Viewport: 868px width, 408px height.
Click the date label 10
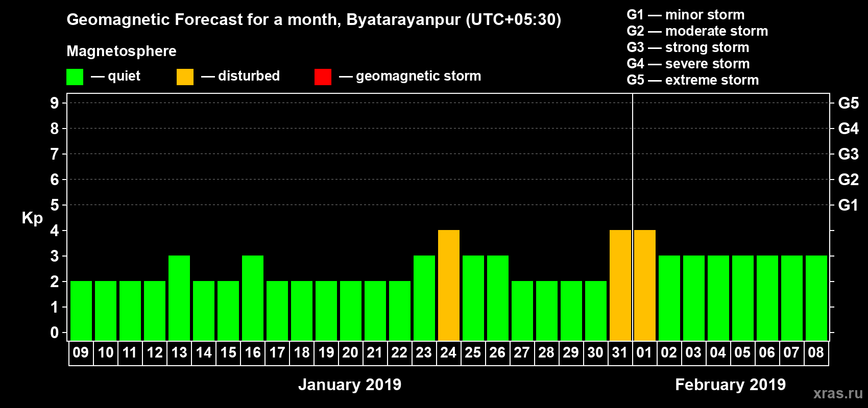pyautogui.click(x=106, y=352)
